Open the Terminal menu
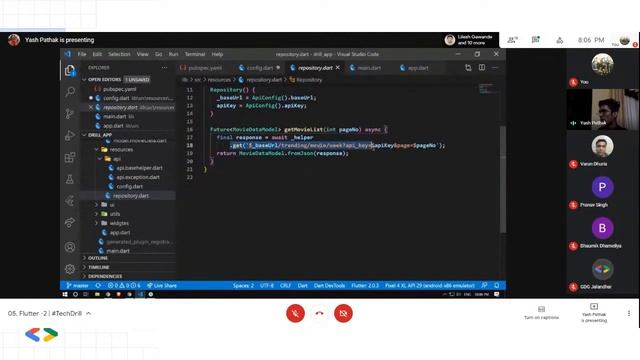Image resolution: width=640 pixels, height=360 pixels. pyautogui.click(x=195, y=54)
